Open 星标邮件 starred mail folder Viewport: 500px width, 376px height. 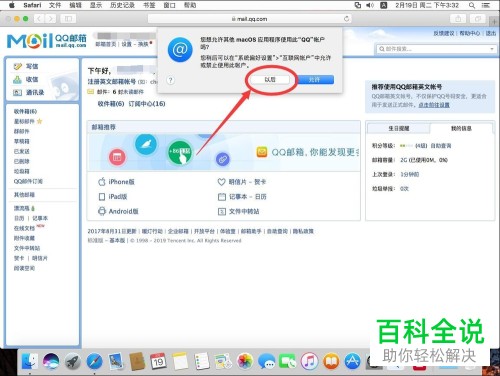pos(24,121)
